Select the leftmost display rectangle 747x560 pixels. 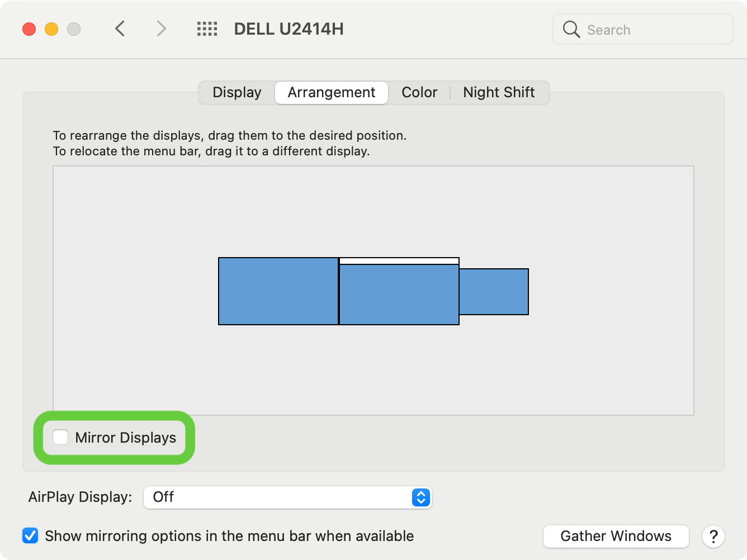pyautogui.click(x=278, y=291)
